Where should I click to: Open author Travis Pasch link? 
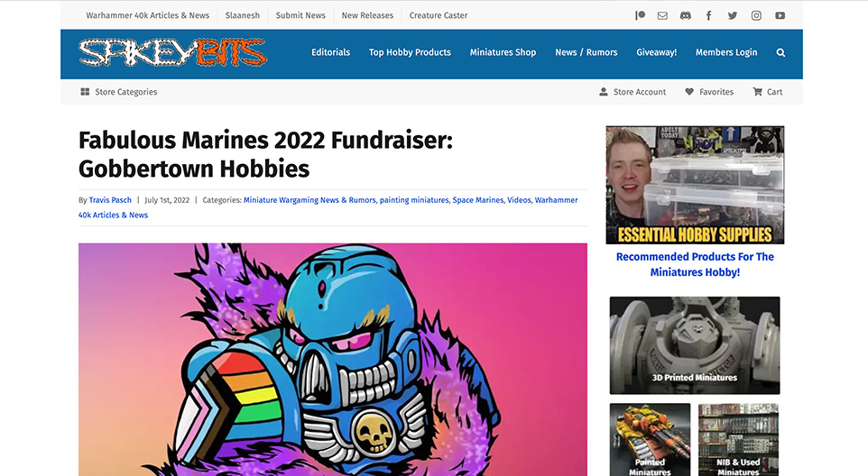click(x=110, y=200)
